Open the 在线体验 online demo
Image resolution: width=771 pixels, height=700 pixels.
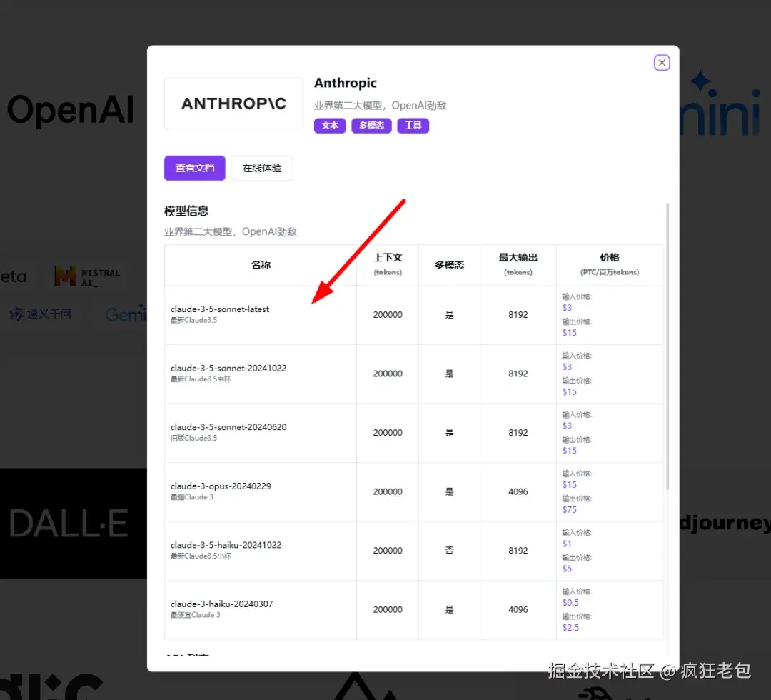tap(262, 169)
